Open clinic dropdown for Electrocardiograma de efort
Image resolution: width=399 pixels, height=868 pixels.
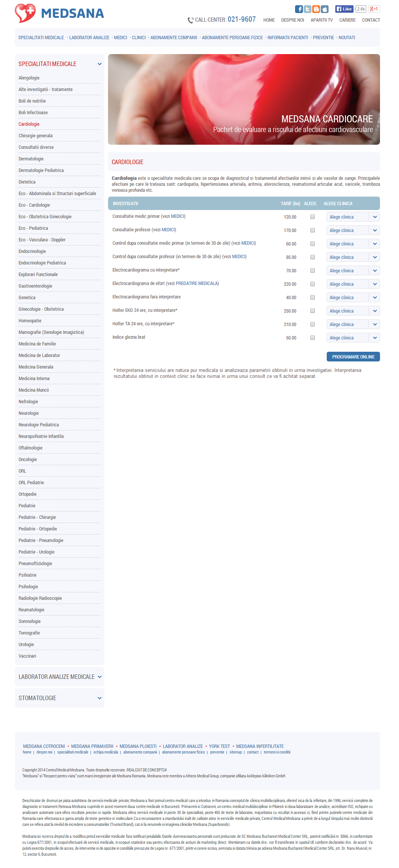click(x=353, y=284)
